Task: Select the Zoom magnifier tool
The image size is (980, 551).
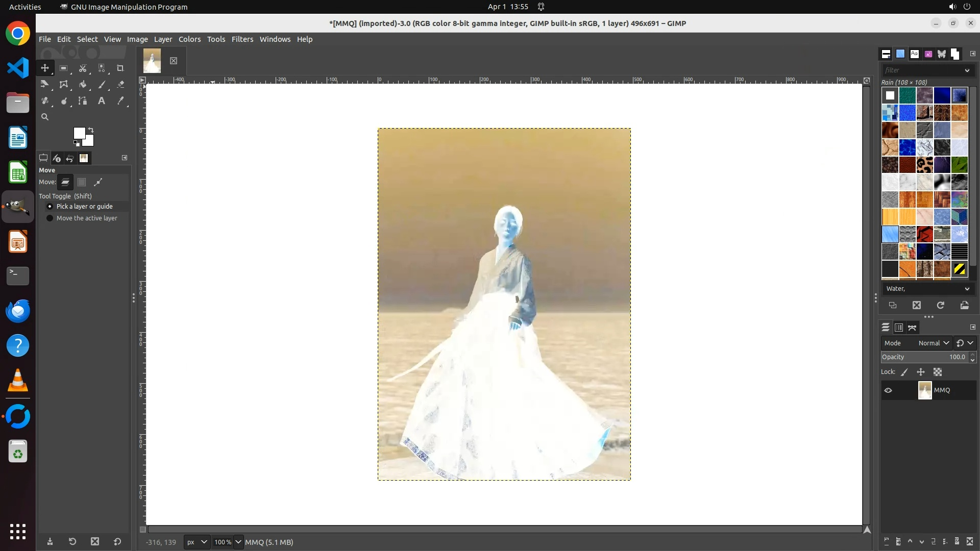Action: 45,117
